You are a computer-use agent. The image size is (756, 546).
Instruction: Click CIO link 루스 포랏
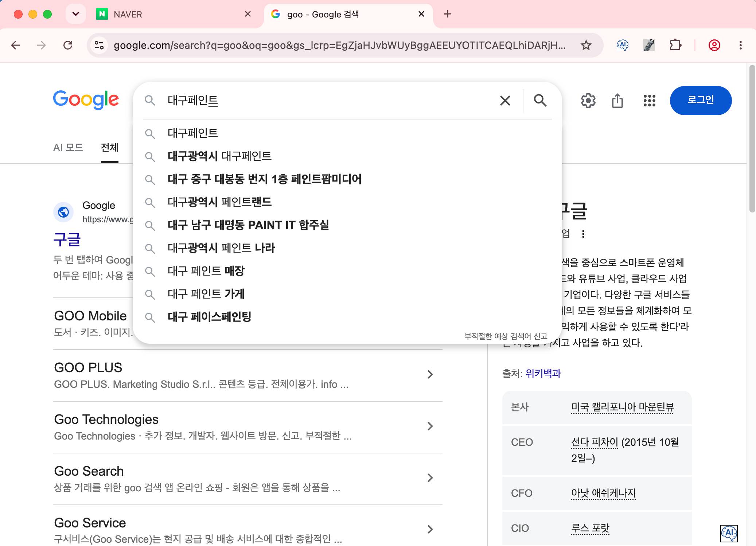590,528
